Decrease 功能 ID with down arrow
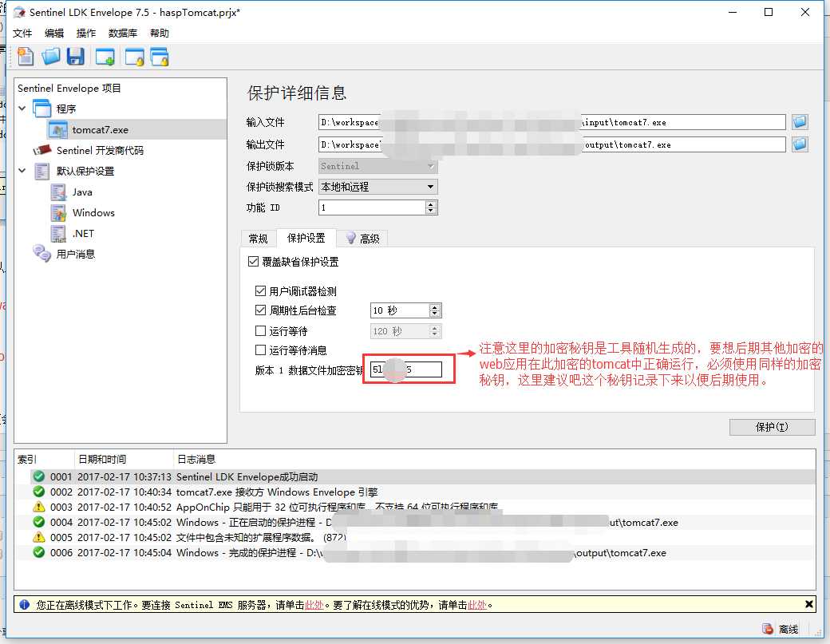 point(431,211)
